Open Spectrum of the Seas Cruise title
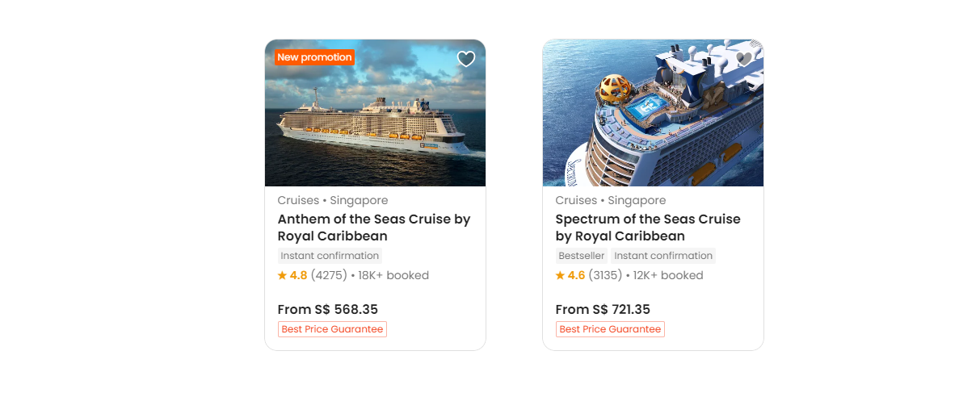Viewport: 980px width, 397px height. click(x=648, y=228)
